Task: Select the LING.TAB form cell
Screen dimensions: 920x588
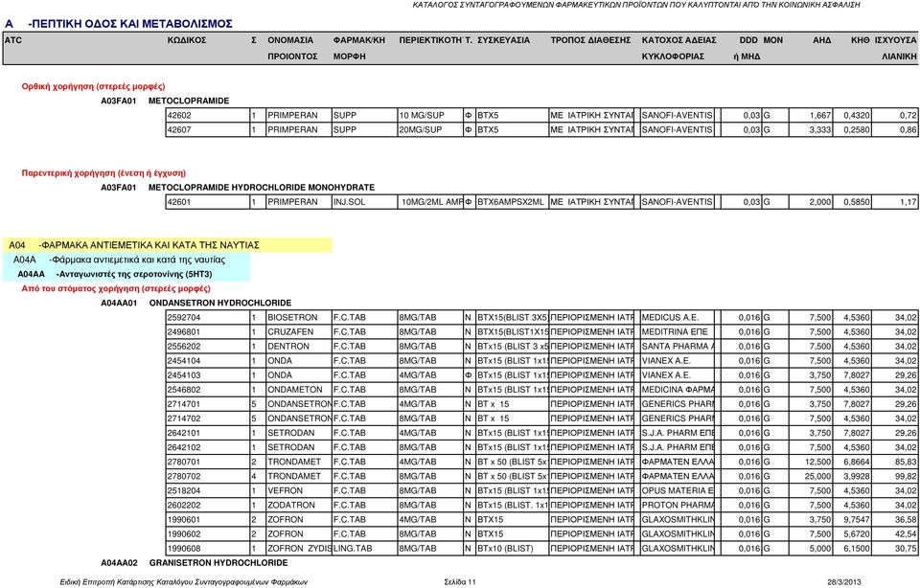Action: tap(364, 548)
